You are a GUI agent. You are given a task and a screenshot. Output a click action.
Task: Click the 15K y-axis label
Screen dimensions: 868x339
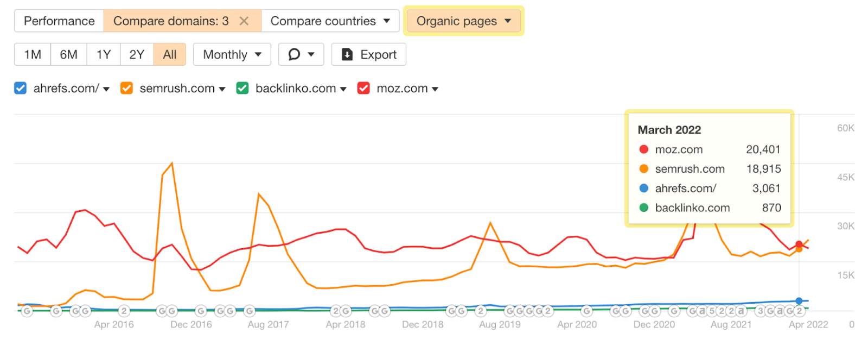click(x=846, y=275)
